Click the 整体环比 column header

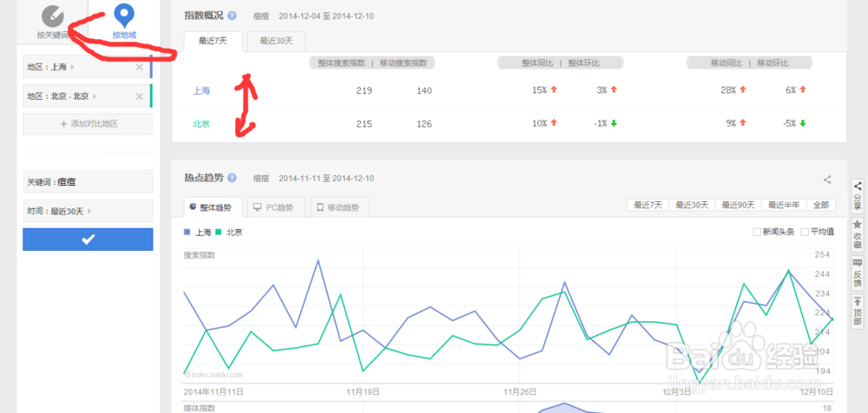pyautogui.click(x=583, y=62)
